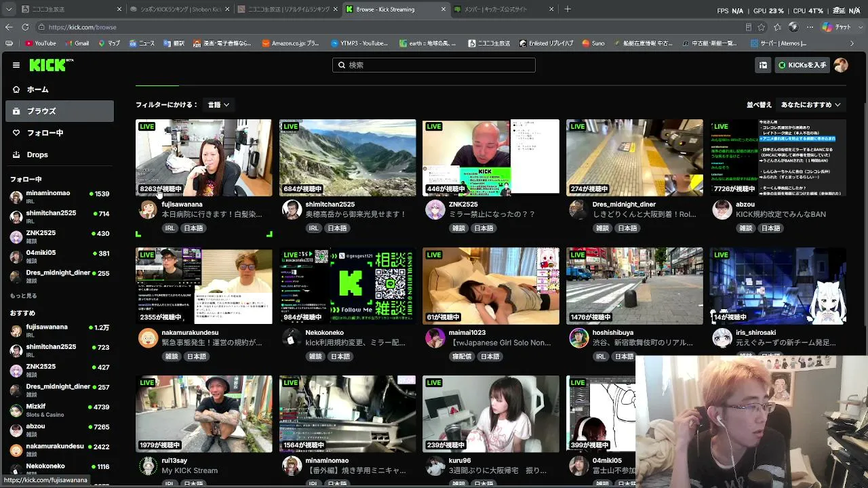
Task: Open Mizkif Slots & Casino in sidebar
Action: click(x=60, y=410)
